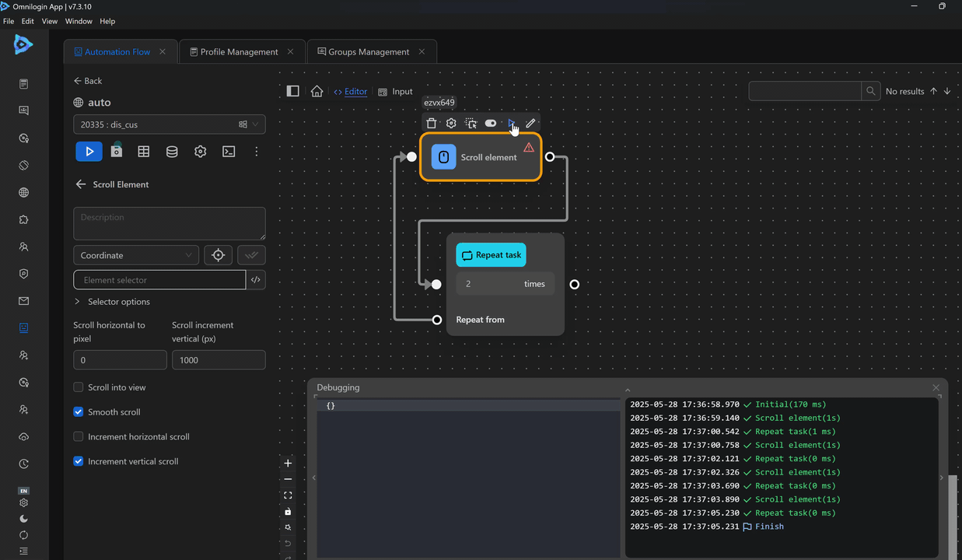Click the element picker crosshair button
The height and width of the screenshot is (560, 962).
tap(218, 255)
